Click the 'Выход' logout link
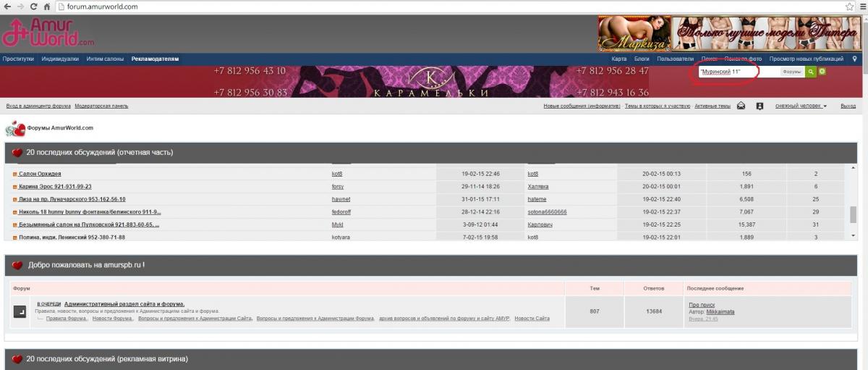The width and height of the screenshot is (868, 370). click(x=848, y=106)
